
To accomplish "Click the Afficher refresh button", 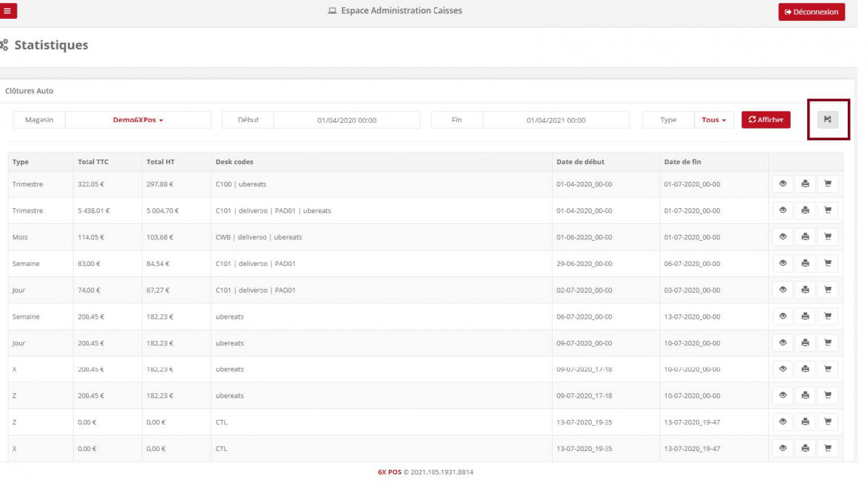I will click(x=765, y=120).
